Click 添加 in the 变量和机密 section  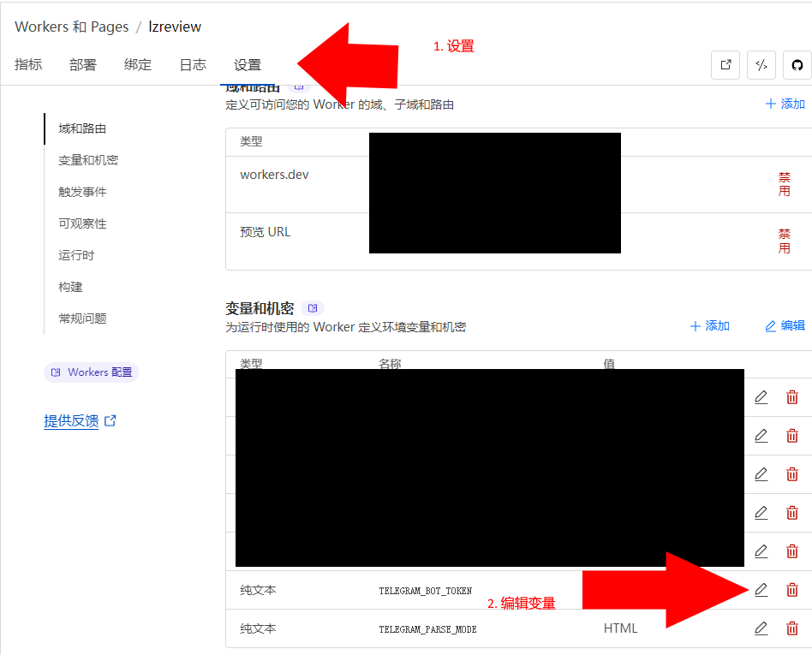pos(710,325)
